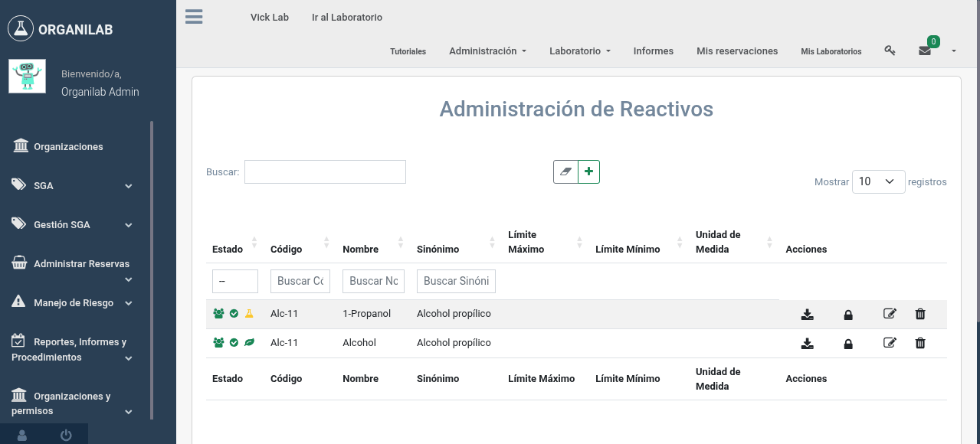
Task: Click the users icon in 1-Propanol row
Action: tap(219, 314)
